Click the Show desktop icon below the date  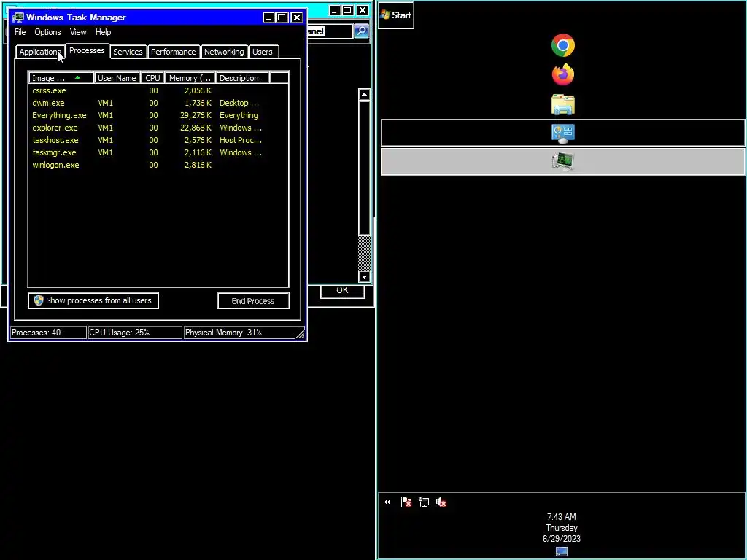(x=562, y=551)
